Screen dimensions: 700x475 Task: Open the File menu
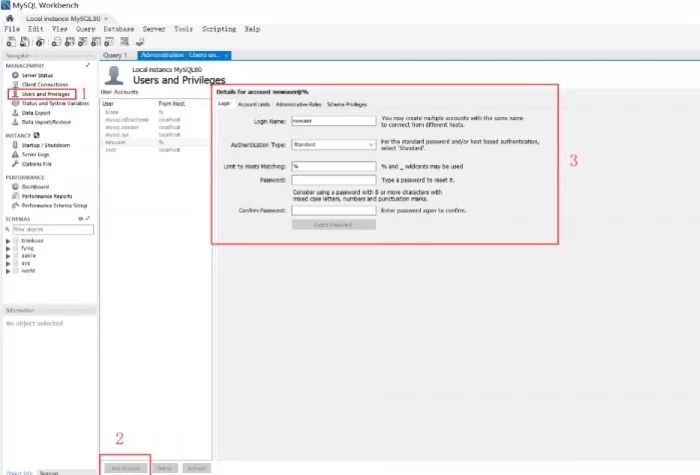(x=12, y=29)
